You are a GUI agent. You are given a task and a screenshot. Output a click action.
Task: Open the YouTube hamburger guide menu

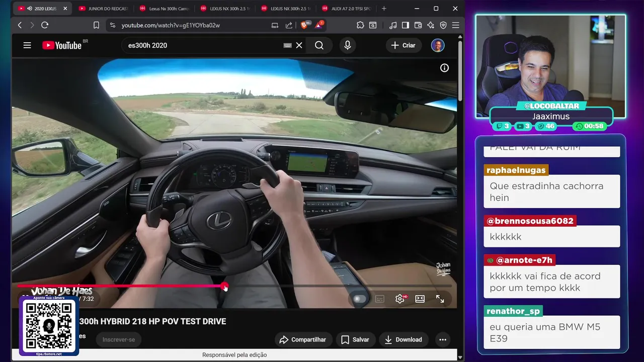pos(27,45)
